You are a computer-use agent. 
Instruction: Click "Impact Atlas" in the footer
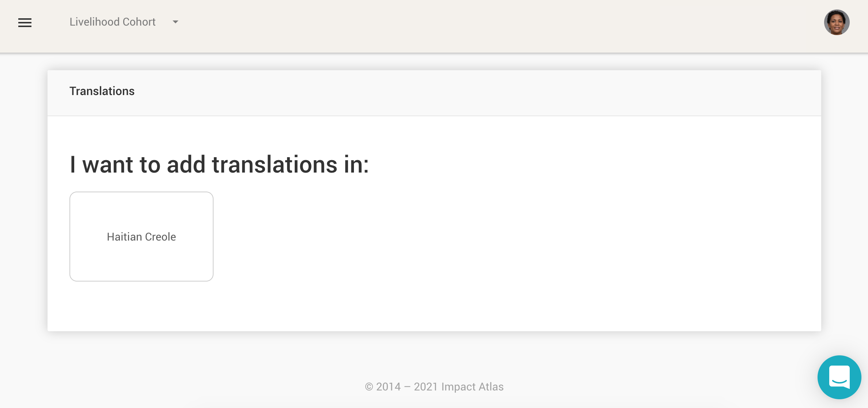pyautogui.click(x=472, y=387)
